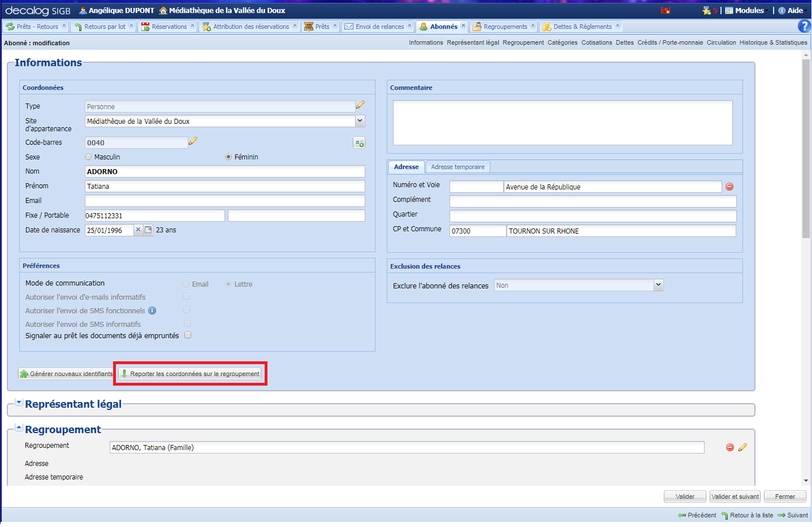The image size is (812, 527).
Task: Remove the regroupement with red minus icon
Action: pos(730,447)
